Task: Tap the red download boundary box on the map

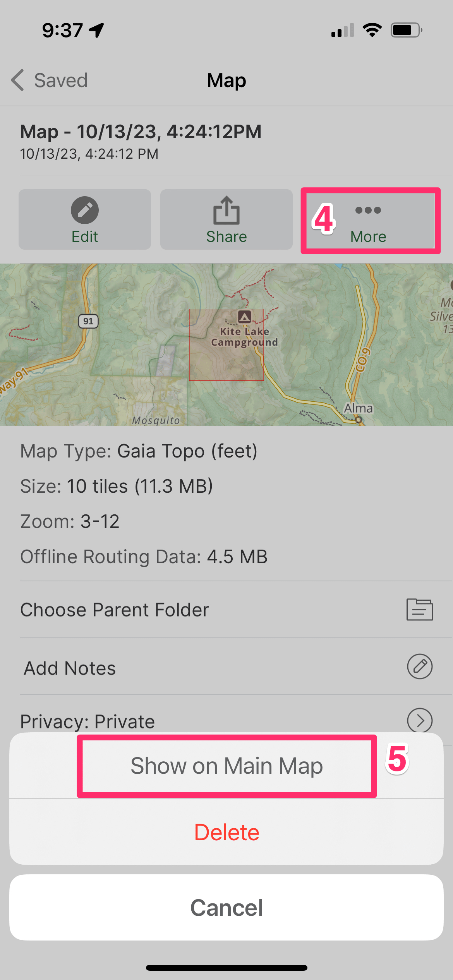Action: [x=226, y=344]
